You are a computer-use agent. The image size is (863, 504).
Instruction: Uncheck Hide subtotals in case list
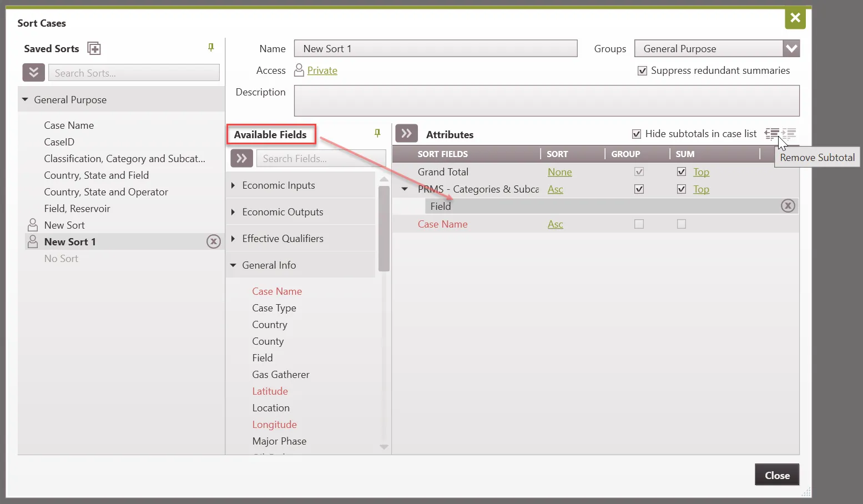637,134
